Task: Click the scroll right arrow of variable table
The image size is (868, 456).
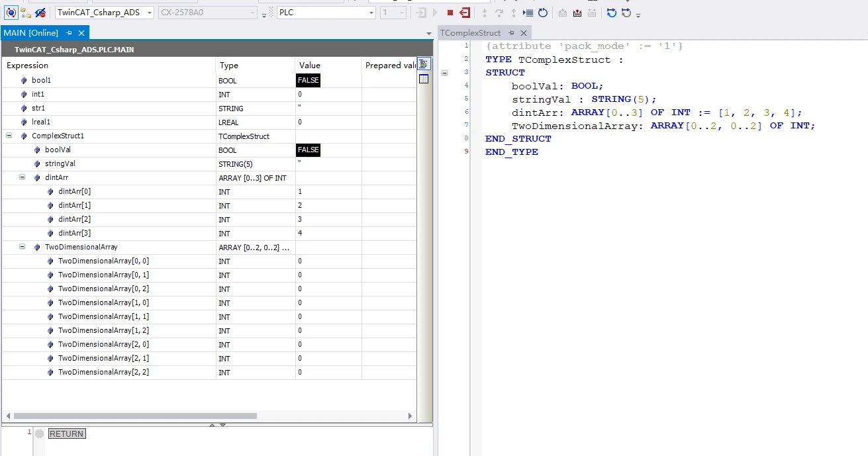Action: pyautogui.click(x=410, y=416)
